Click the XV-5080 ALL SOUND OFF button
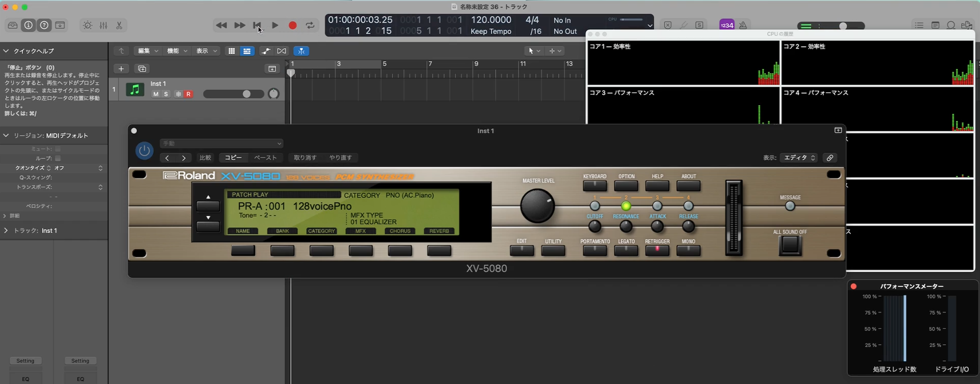The image size is (980, 384). (x=790, y=245)
